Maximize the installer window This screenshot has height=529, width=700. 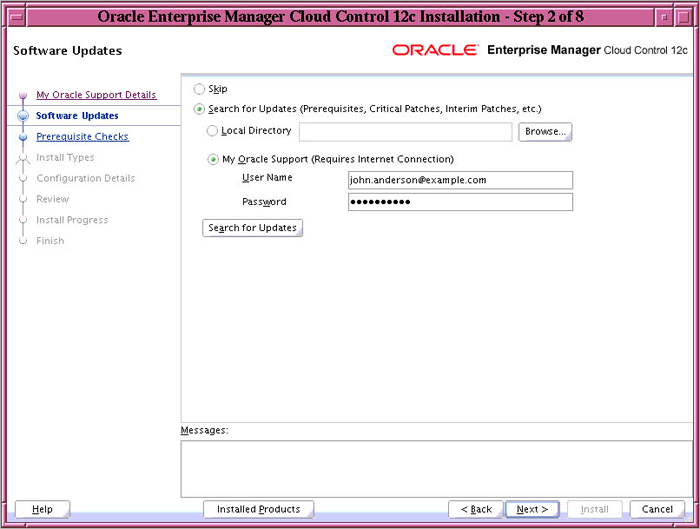(683, 17)
